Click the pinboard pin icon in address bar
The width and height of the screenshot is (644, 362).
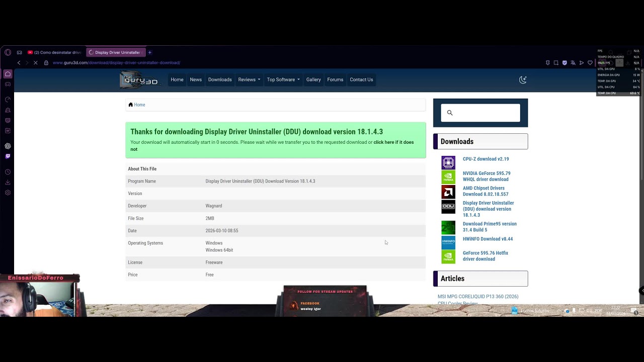tap(547, 63)
